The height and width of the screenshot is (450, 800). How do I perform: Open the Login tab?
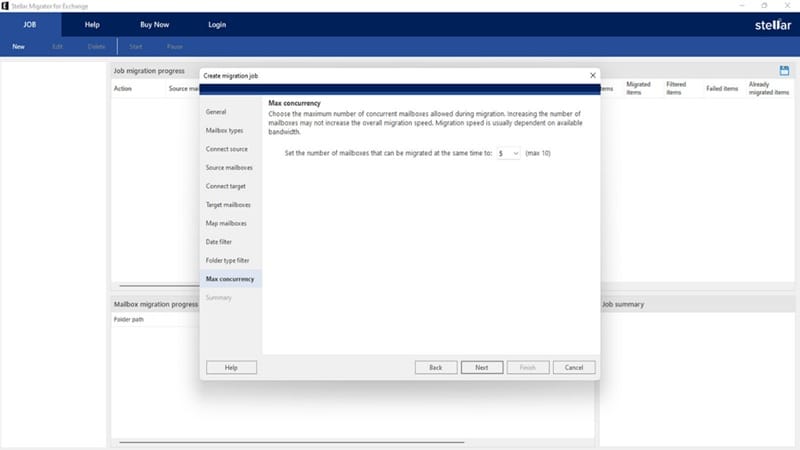[x=217, y=24]
